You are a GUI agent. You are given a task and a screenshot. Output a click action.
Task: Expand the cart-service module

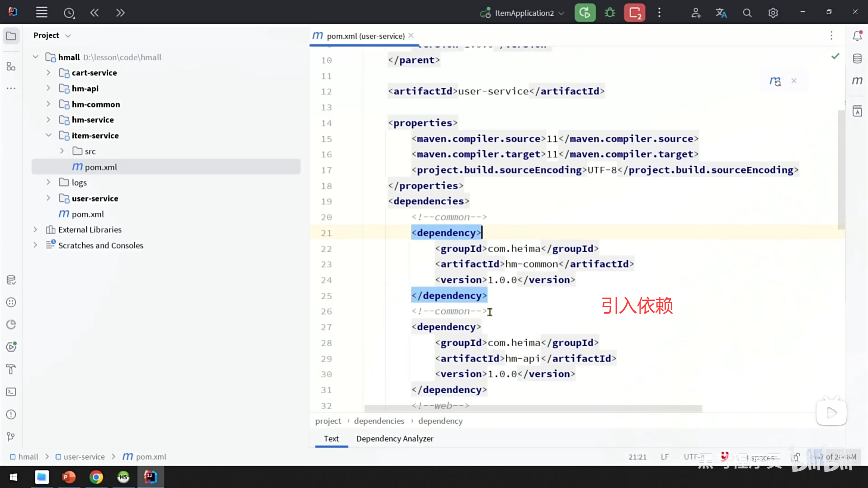[48, 73]
